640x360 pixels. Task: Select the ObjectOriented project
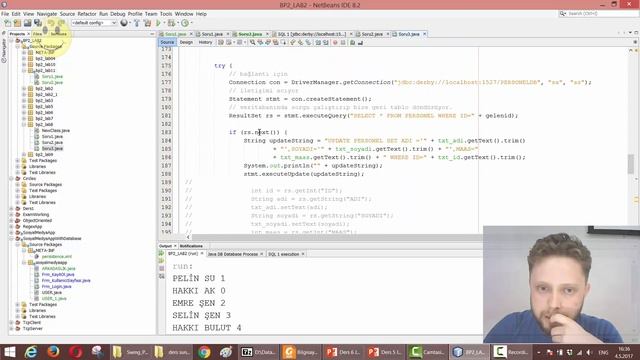click(x=37, y=220)
